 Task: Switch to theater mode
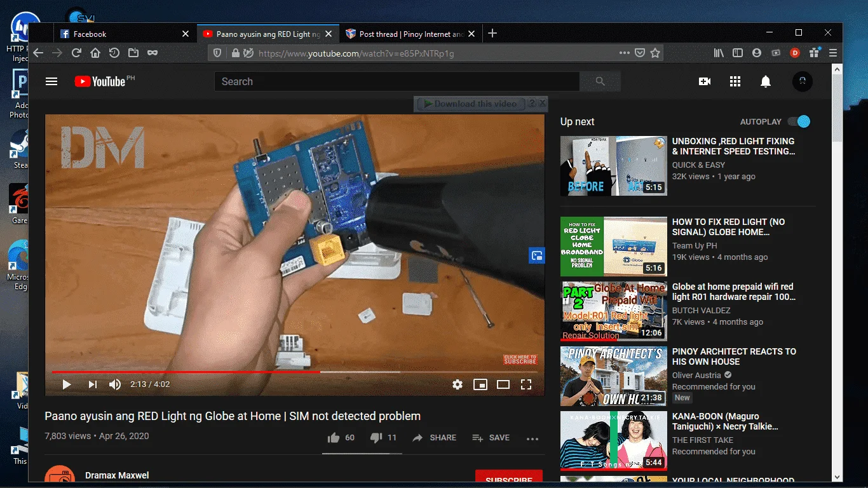point(503,384)
